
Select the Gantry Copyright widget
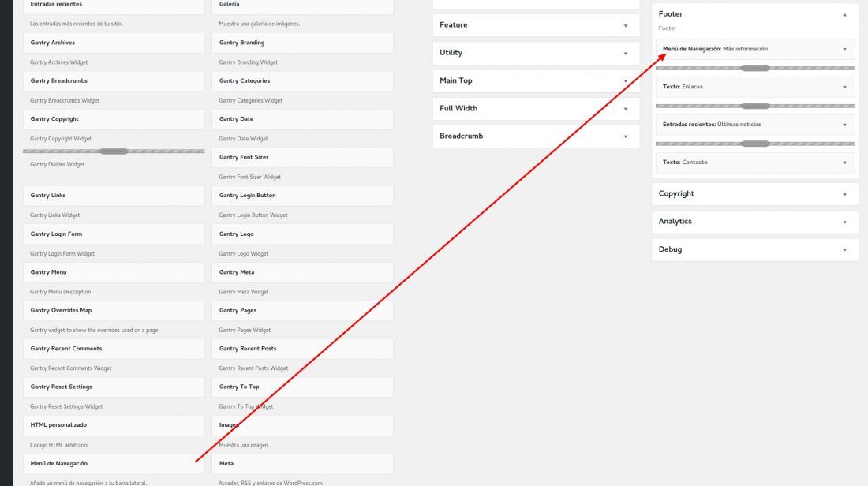(x=114, y=120)
